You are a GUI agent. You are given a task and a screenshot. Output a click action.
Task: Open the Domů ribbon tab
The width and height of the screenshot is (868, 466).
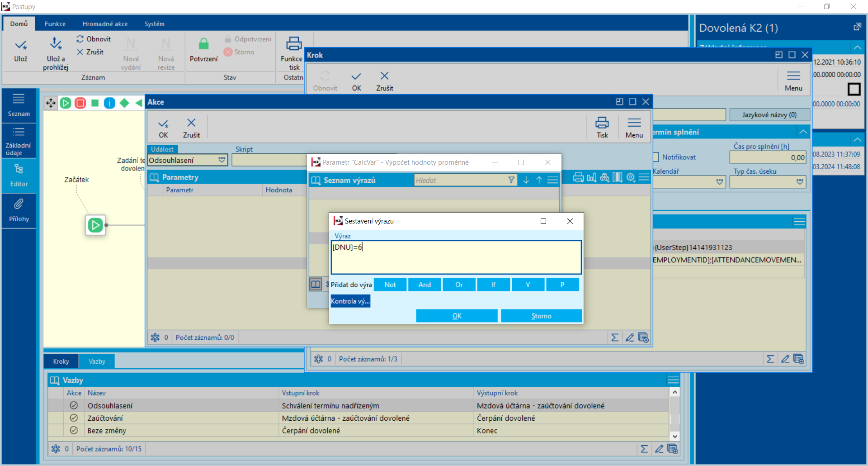pos(19,24)
